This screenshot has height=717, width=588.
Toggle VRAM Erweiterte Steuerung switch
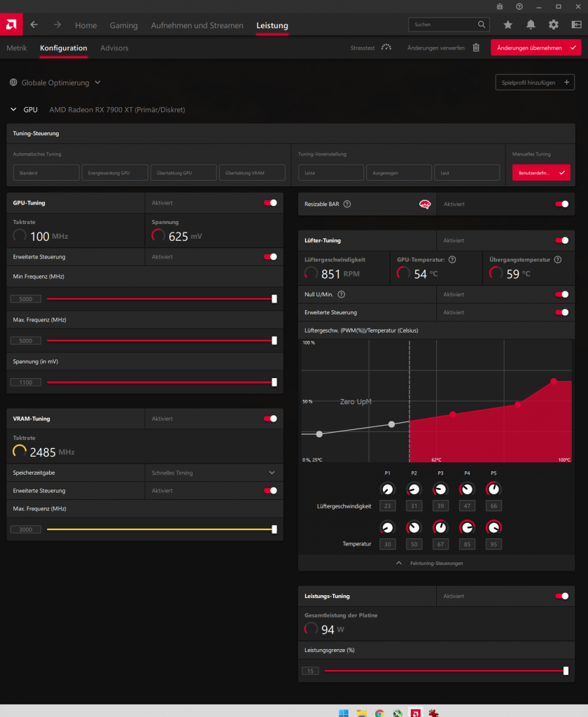pyautogui.click(x=270, y=491)
